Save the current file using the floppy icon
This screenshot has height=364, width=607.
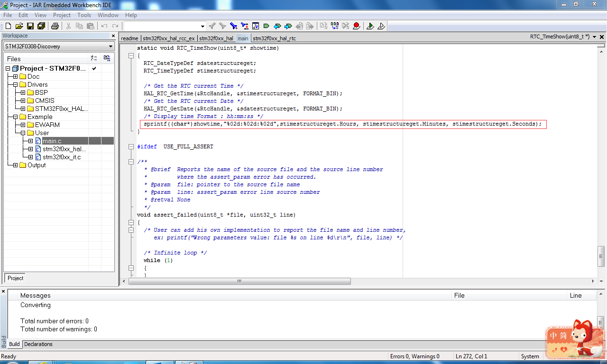[x=30, y=26]
